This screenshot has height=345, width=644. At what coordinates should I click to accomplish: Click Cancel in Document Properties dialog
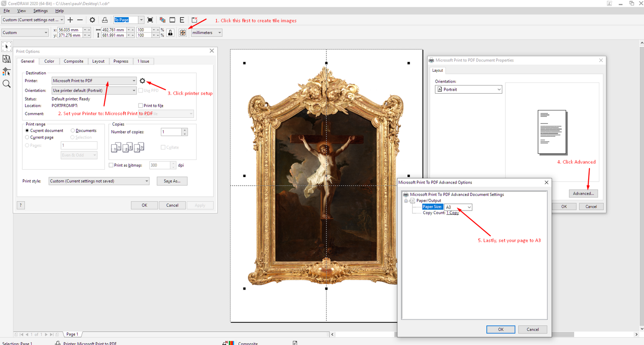[x=591, y=207]
